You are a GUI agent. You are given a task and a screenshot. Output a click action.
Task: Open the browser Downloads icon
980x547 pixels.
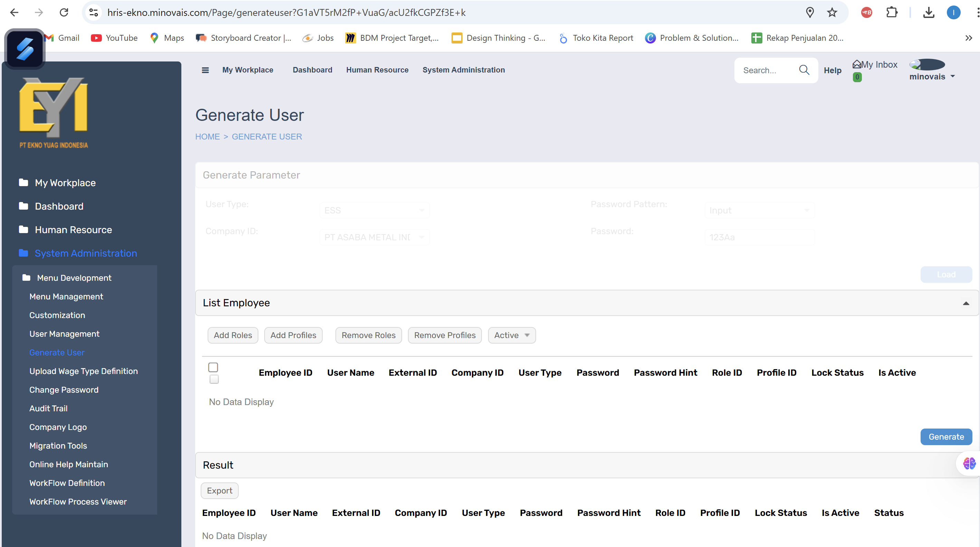(929, 12)
